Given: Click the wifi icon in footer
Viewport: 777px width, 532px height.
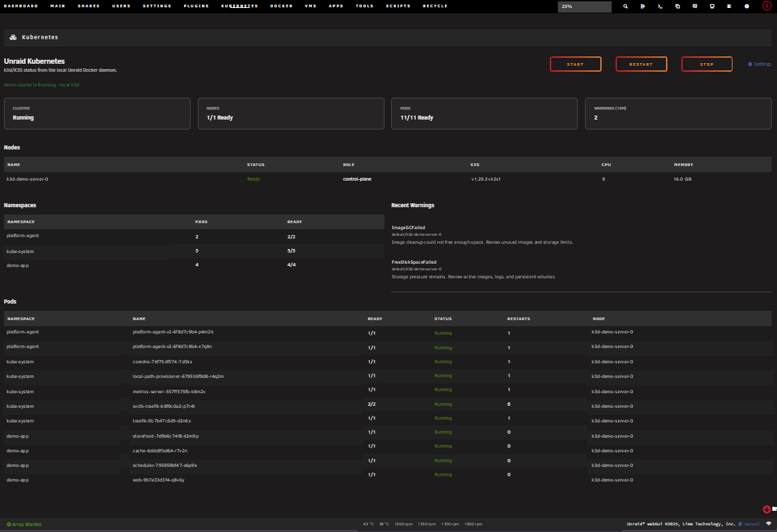Looking at the screenshot, I should [768, 523].
